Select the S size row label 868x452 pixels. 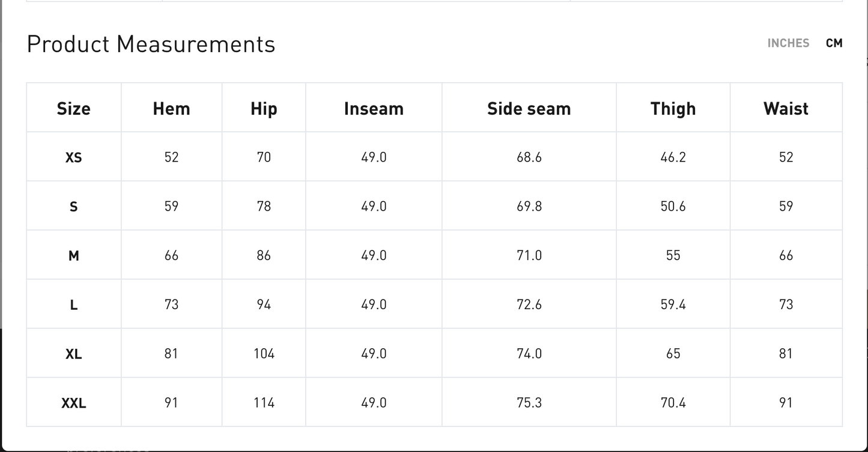[73, 207]
